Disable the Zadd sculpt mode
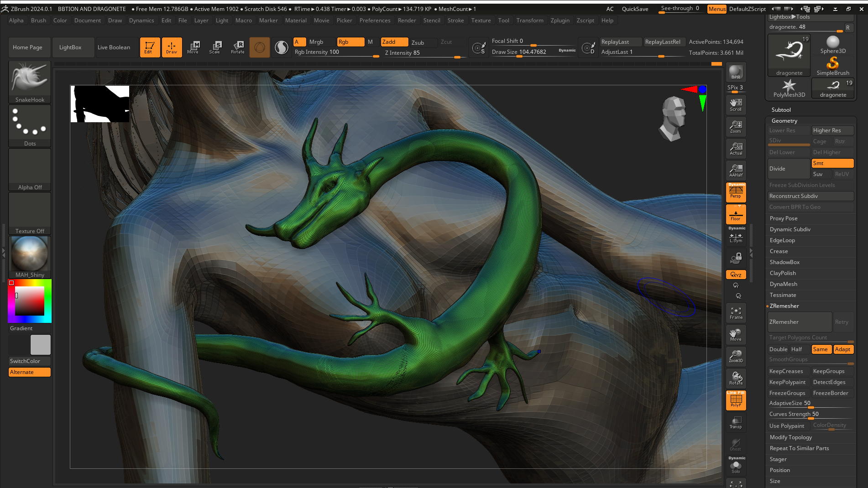Image resolution: width=868 pixels, height=488 pixels. tap(394, 42)
